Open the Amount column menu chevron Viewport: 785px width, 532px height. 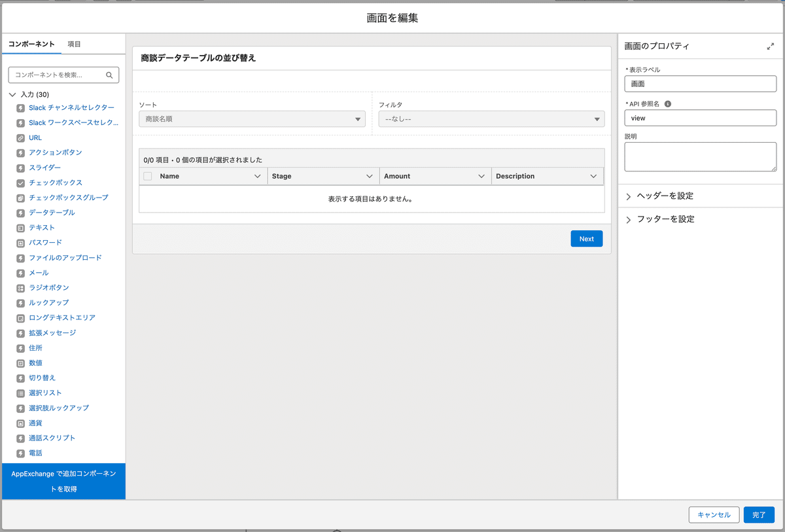click(x=481, y=176)
